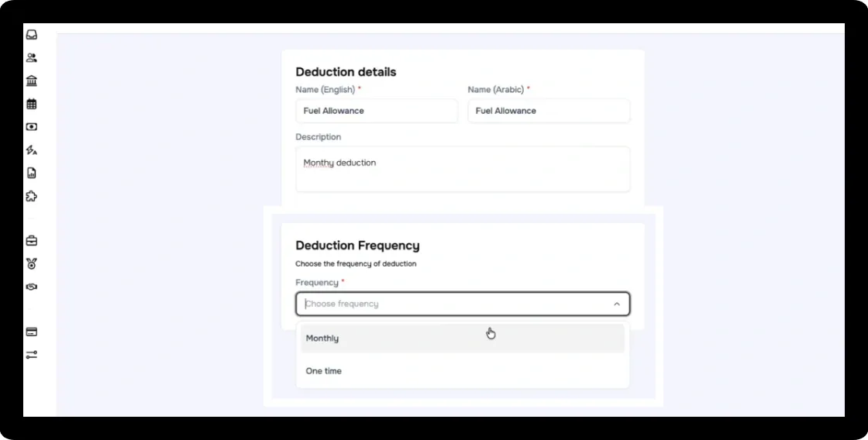Click the Deduction details heading
868x440 pixels.
[346, 72]
